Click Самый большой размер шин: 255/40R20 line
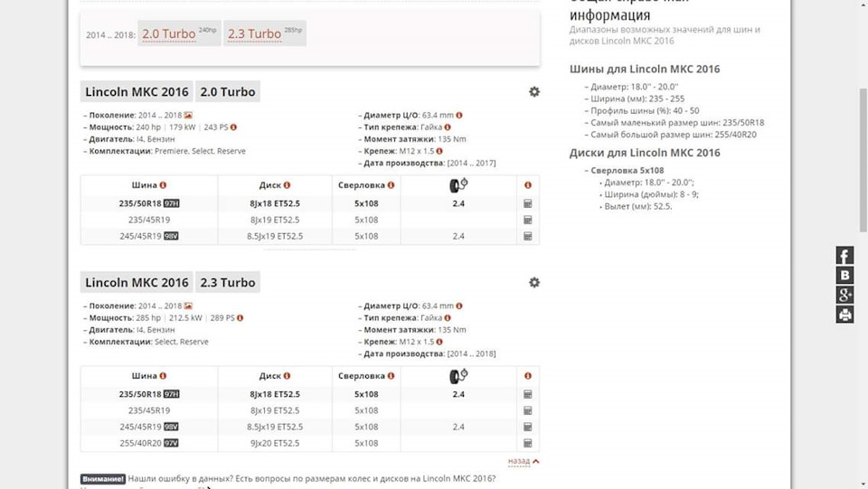868x489 pixels. pyautogui.click(x=673, y=135)
